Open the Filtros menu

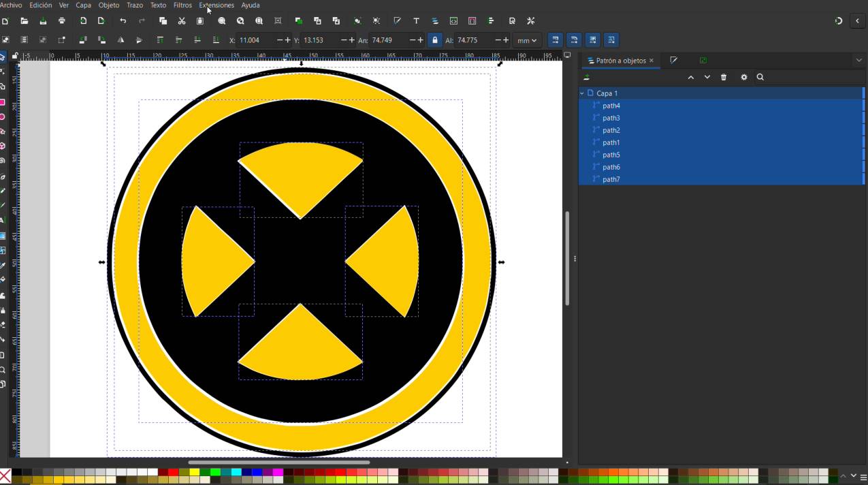[182, 5]
